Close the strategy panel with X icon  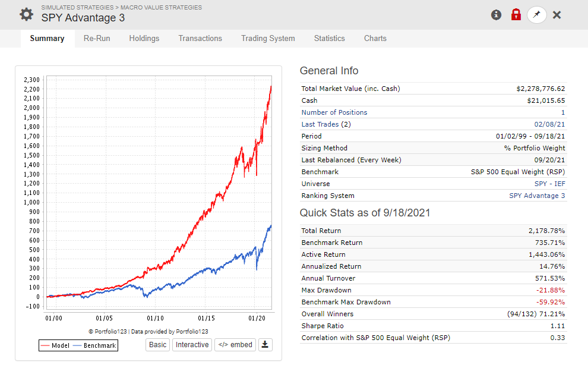click(557, 15)
